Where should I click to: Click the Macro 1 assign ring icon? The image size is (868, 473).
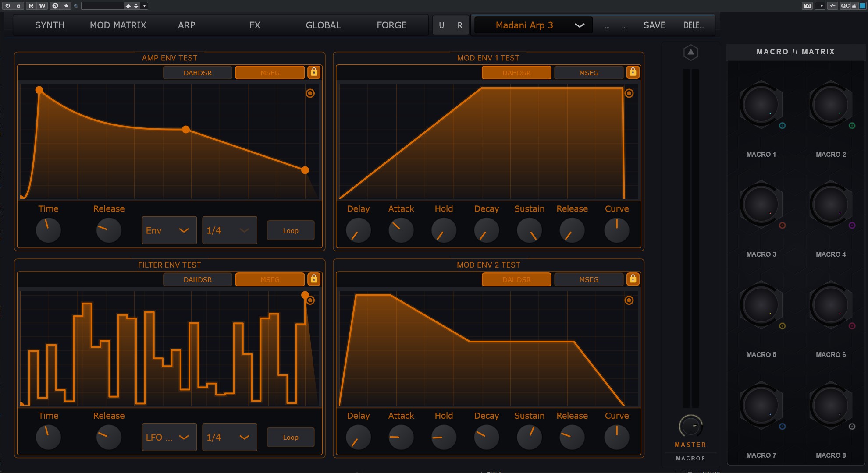click(782, 126)
